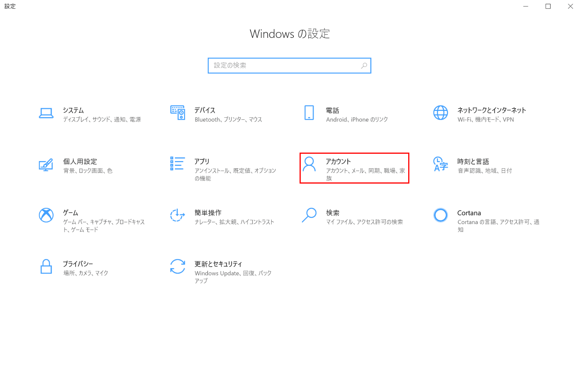Click the アプリ list icon
The width and height of the screenshot is (580, 392).
[x=178, y=164]
